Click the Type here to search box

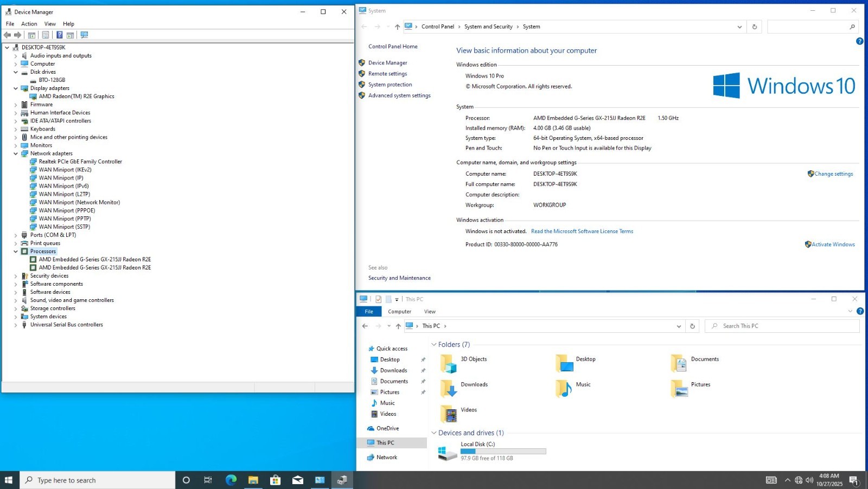(98, 480)
